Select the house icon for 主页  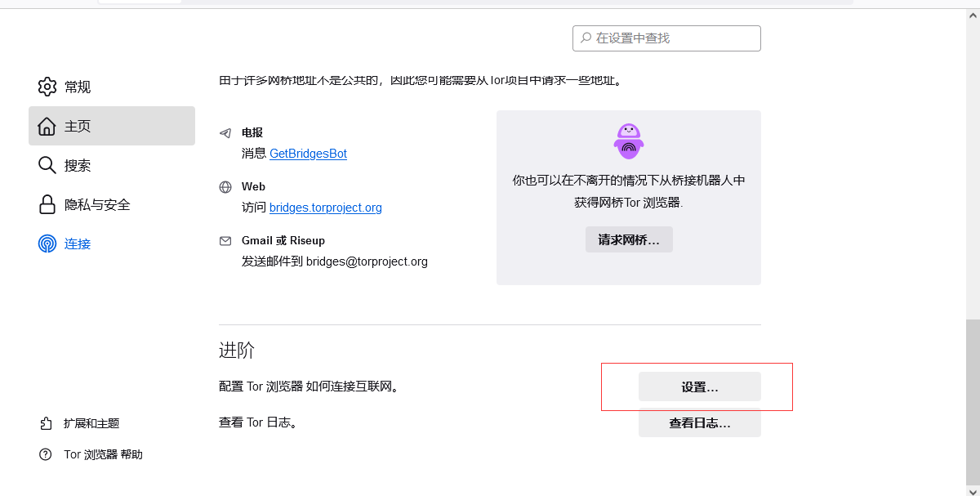(x=47, y=126)
